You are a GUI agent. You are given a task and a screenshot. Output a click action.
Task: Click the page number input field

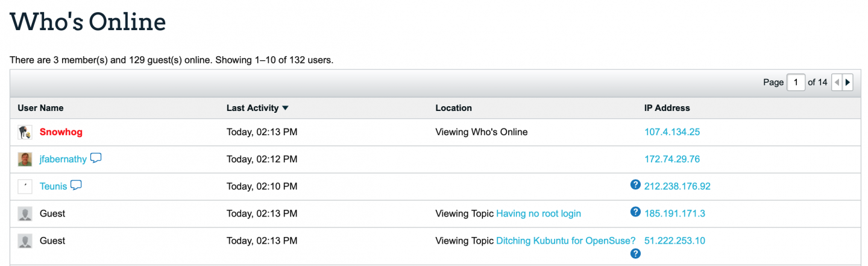tap(796, 83)
